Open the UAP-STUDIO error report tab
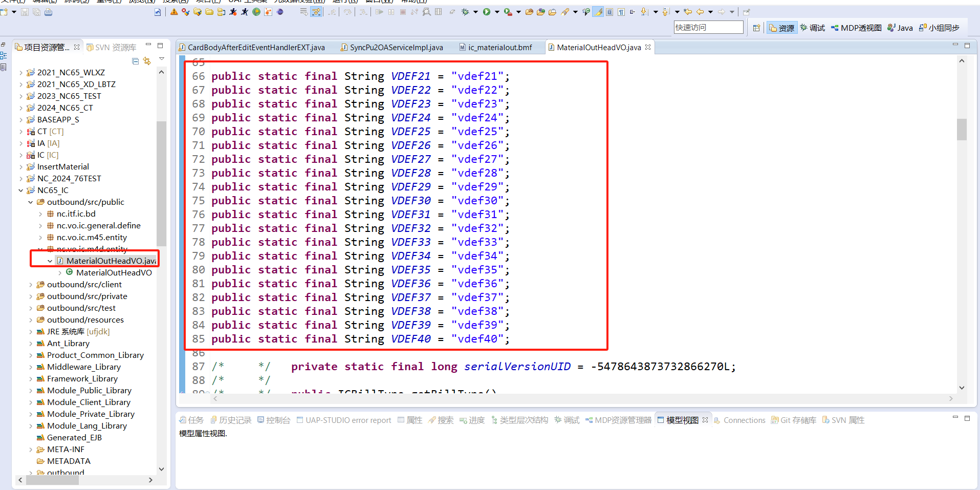 344,420
